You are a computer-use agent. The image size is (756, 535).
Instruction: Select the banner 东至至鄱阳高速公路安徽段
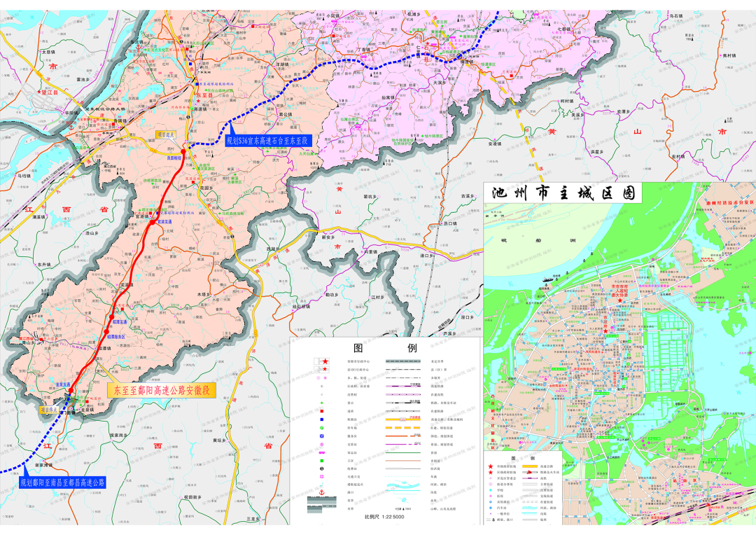pyautogui.click(x=162, y=390)
